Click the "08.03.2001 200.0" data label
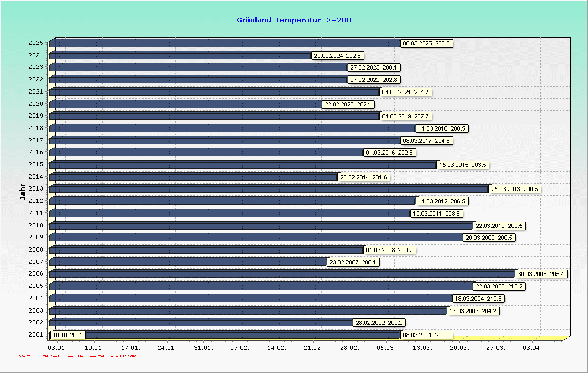 [x=427, y=334]
